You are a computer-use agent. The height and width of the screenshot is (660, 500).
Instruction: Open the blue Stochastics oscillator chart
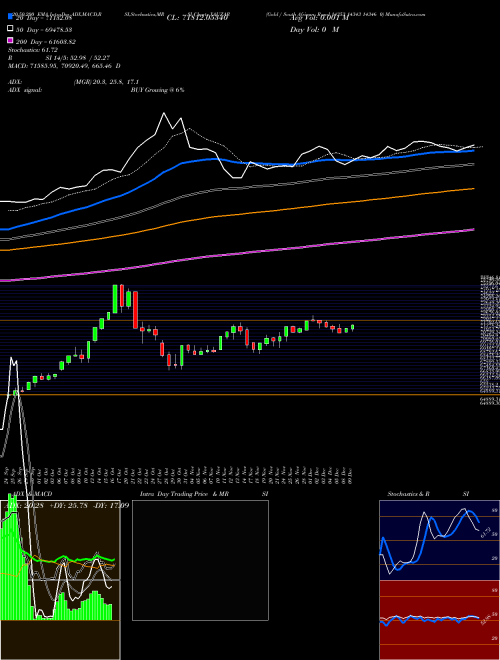439,540
